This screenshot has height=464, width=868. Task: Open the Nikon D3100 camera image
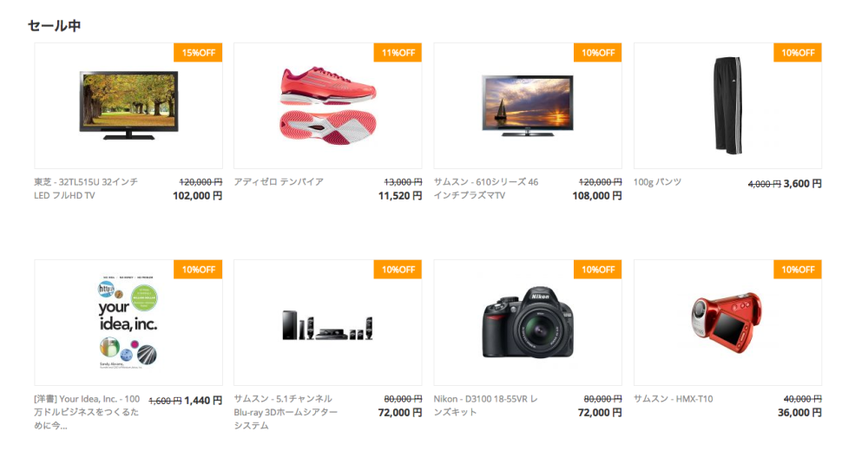point(528,322)
